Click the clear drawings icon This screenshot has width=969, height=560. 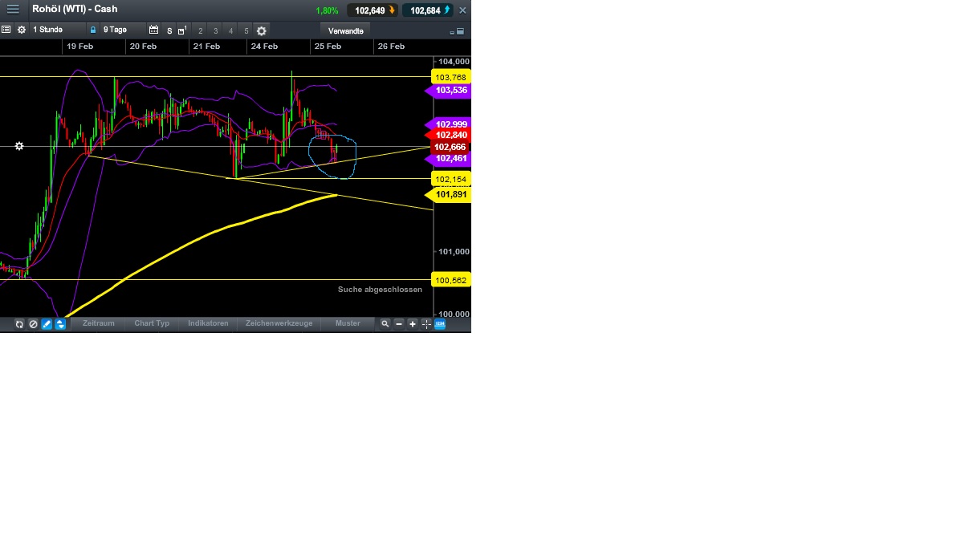[33, 323]
